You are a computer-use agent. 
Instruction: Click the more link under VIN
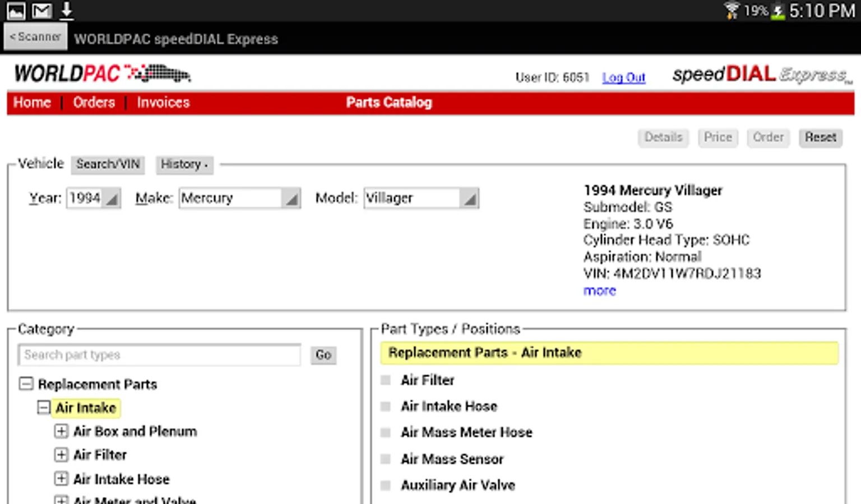[x=599, y=291]
